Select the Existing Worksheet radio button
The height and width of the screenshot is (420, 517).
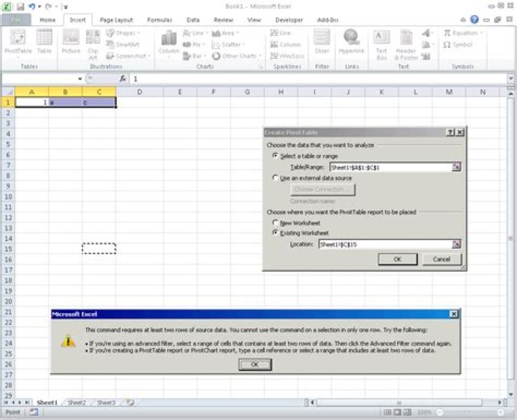click(x=275, y=233)
